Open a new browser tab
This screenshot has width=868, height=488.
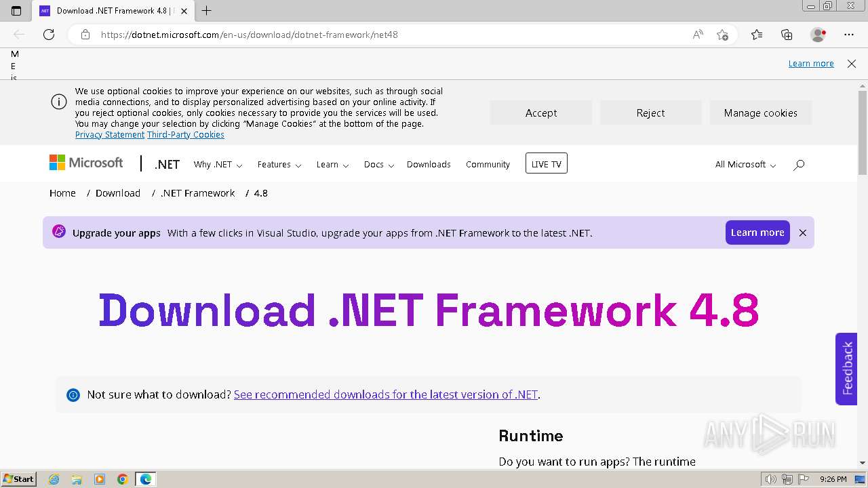pyautogui.click(x=207, y=11)
